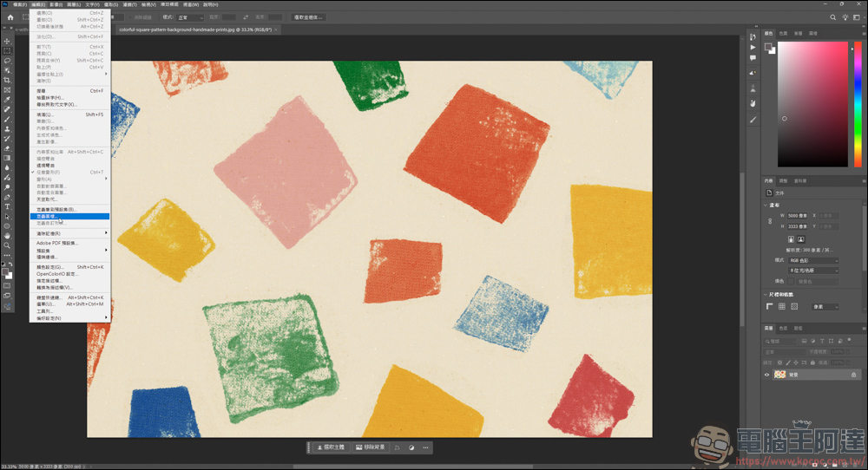Viewport: 868px width, 470px height.
Task: Open the 模式 RGB 色彩 dropdown in properties
Action: click(813, 260)
